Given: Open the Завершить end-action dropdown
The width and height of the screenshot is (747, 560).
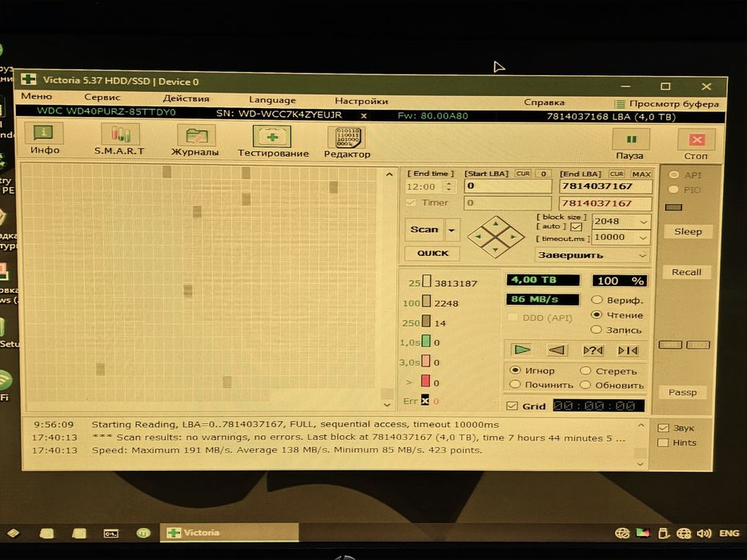Looking at the screenshot, I should point(642,255).
